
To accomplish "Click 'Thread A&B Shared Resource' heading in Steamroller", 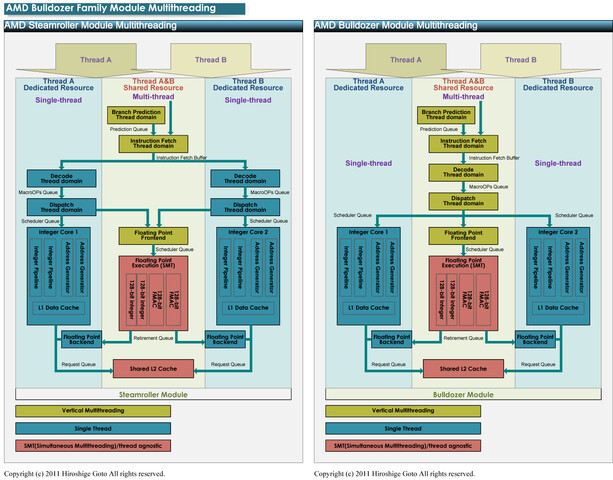I will point(153,84).
